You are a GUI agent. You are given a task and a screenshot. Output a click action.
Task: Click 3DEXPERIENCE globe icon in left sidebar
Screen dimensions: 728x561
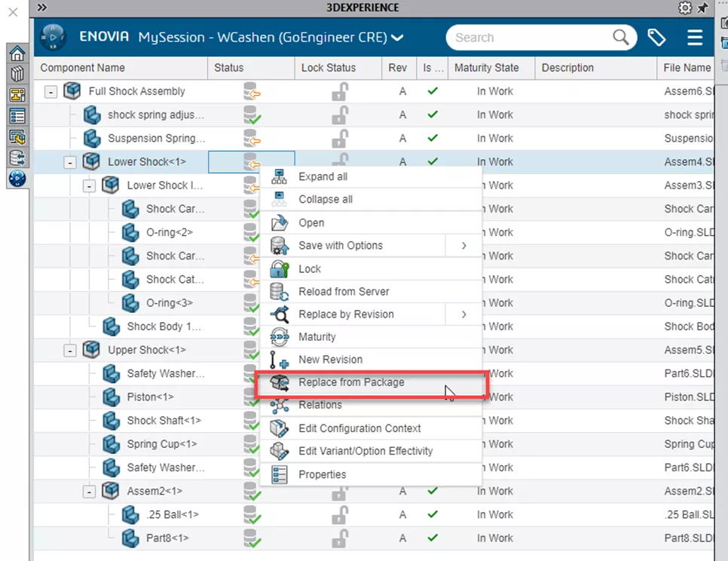coord(17,179)
